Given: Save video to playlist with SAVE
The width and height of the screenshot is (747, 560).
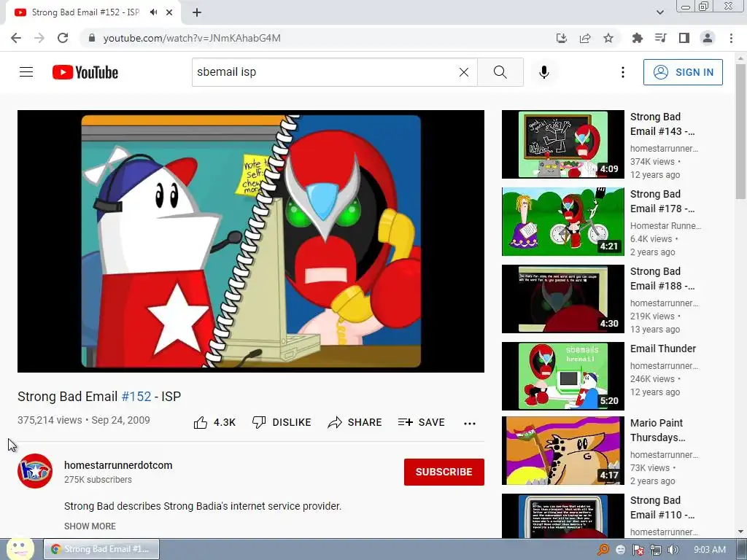Looking at the screenshot, I should coord(421,422).
